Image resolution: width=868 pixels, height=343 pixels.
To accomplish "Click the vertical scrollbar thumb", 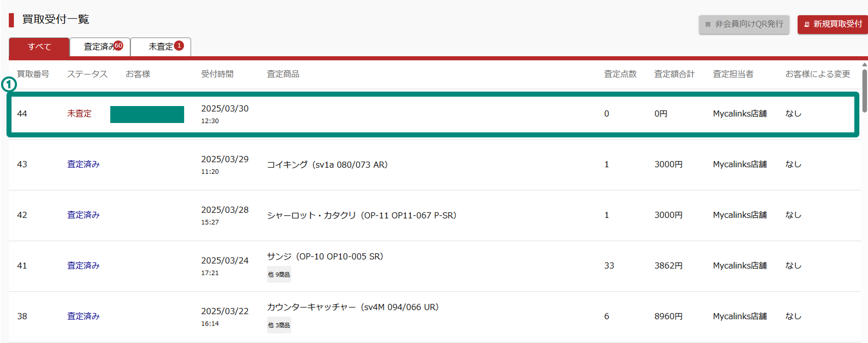I will click(865, 91).
